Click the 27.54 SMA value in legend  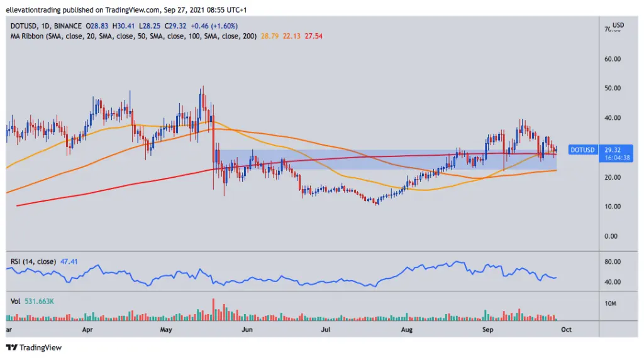tap(313, 36)
